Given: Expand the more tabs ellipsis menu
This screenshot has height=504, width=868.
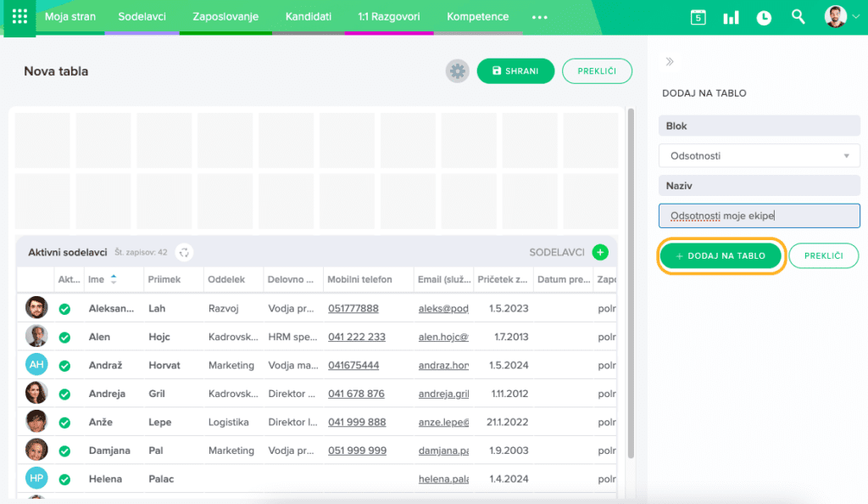Looking at the screenshot, I should point(539,17).
